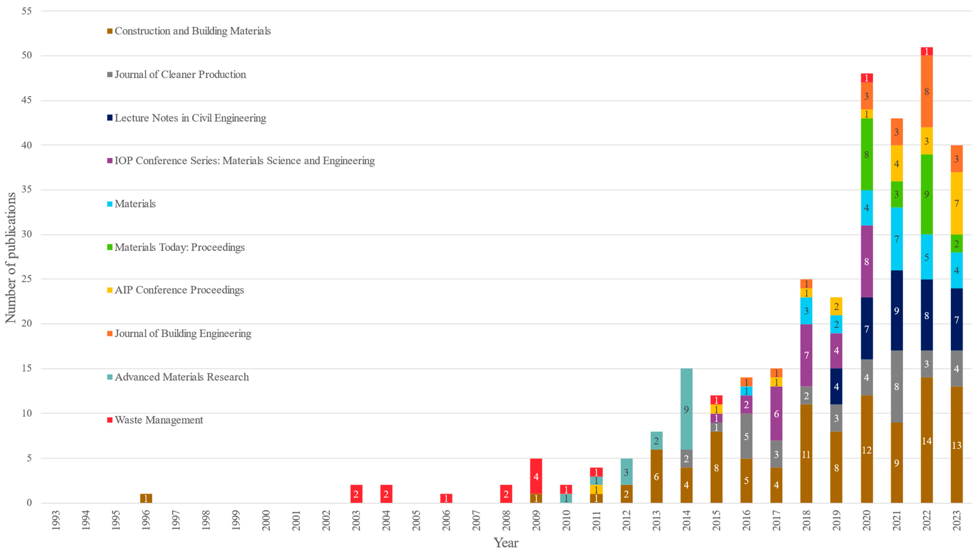Click the Construction and Building Materials legend swatch
Viewport: 980px width, 554px height.
(110, 31)
